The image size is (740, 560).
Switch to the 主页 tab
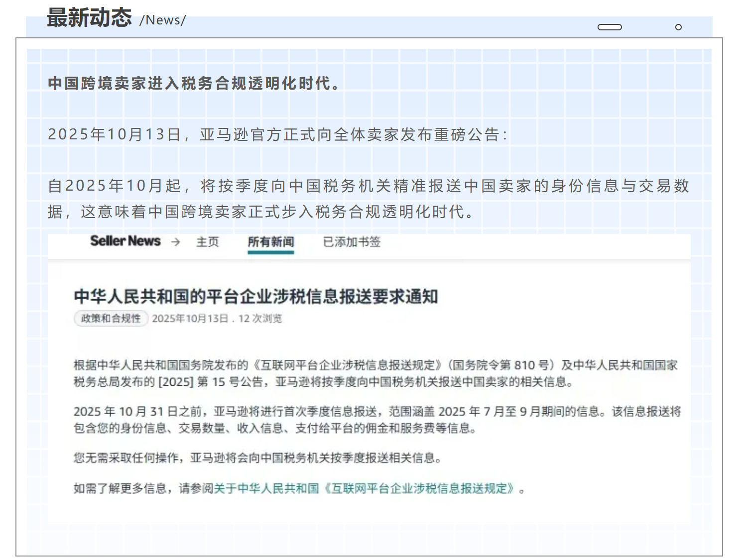coord(207,242)
